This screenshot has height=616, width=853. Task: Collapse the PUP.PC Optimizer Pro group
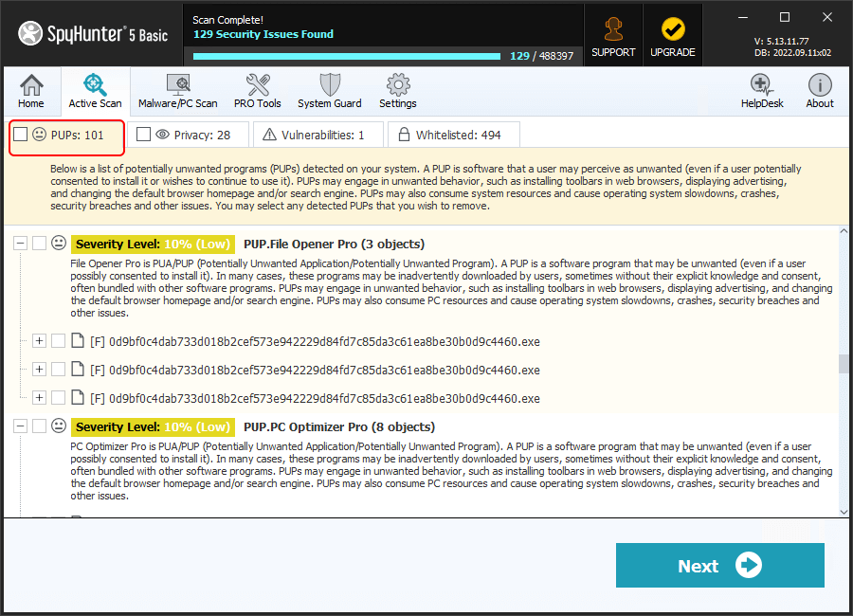[20, 426]
